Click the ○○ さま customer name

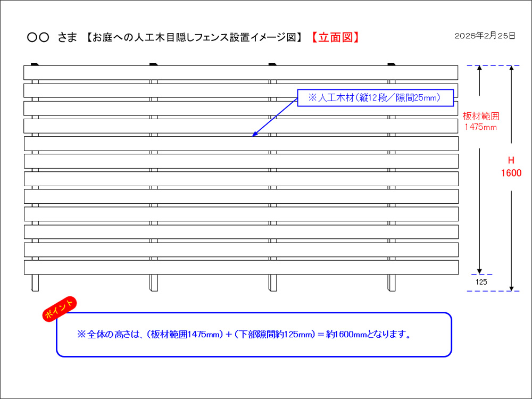click(x=52, y=38)
